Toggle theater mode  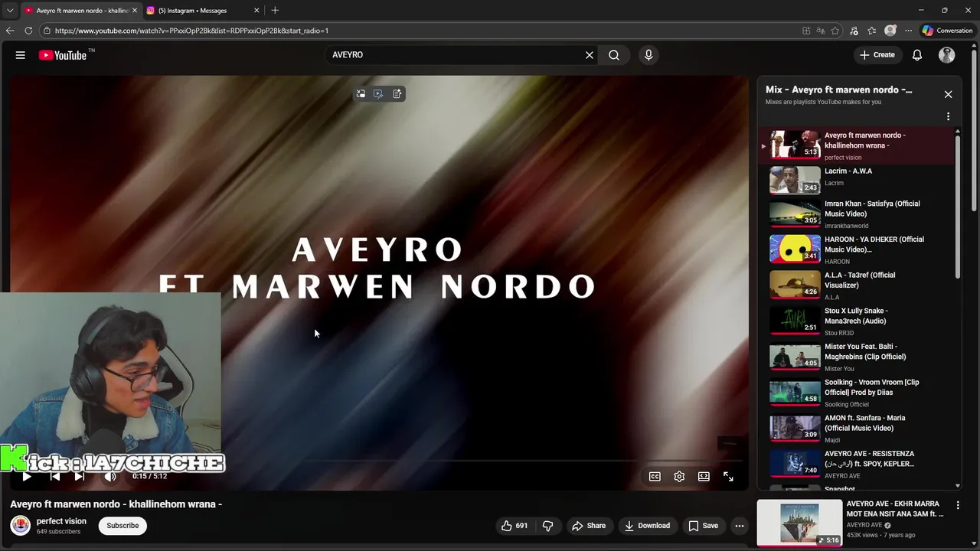(x=704, y=477)
